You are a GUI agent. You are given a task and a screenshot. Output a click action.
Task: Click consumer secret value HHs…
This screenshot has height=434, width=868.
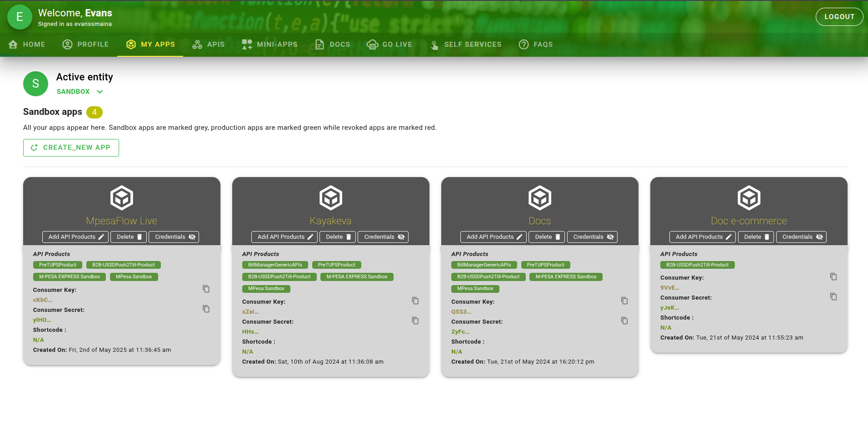250,332
